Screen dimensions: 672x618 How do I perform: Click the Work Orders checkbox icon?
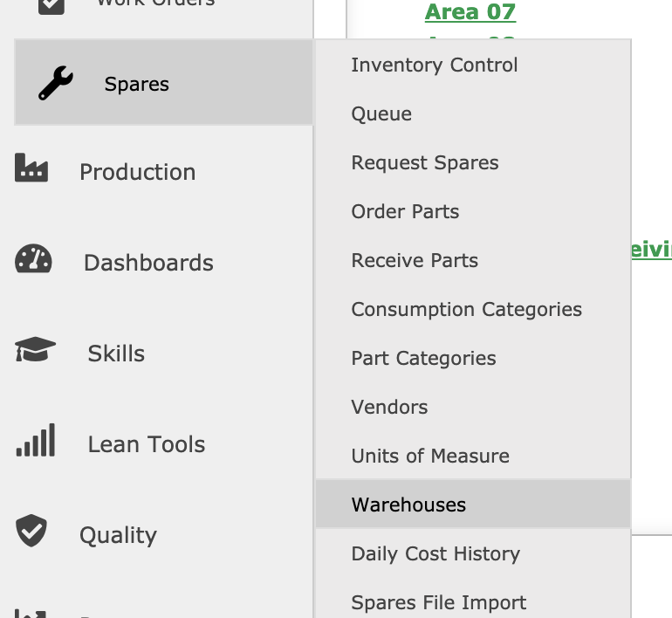pyautogui.click(x=51, y=5)
